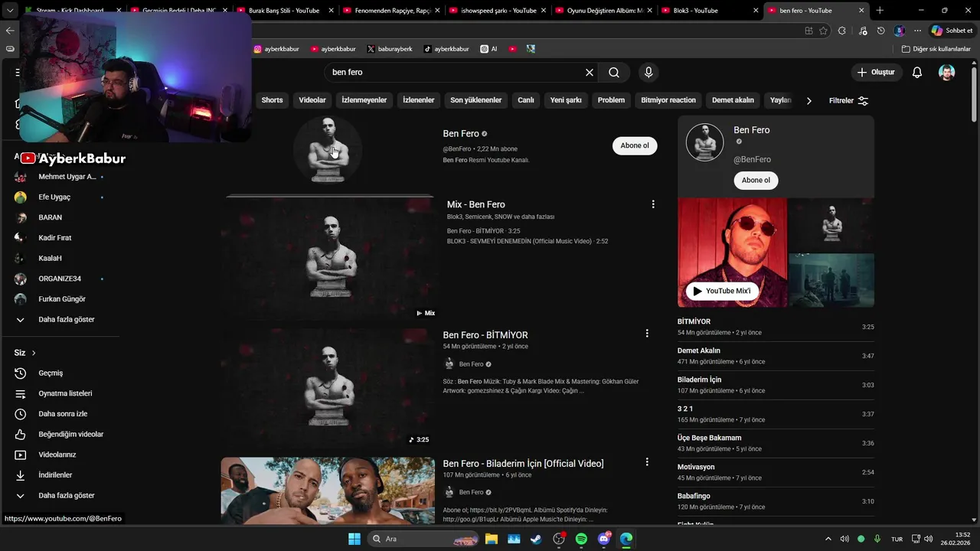Open Ben Fero - Biladerim İçin title link
The height and width of the screenshot is (551, 980).
pyautogui.click(x=523, y=464)
